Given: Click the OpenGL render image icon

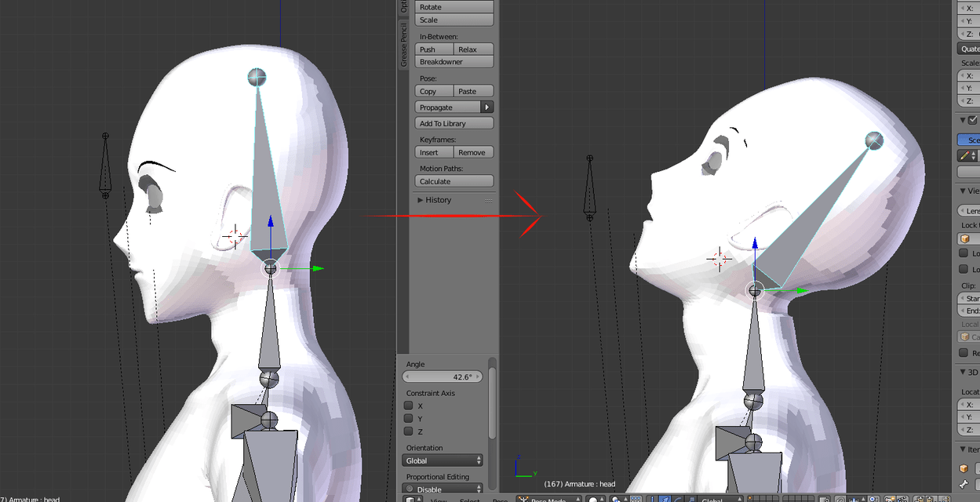Looking at the screenshot, I should pos(890,497).
